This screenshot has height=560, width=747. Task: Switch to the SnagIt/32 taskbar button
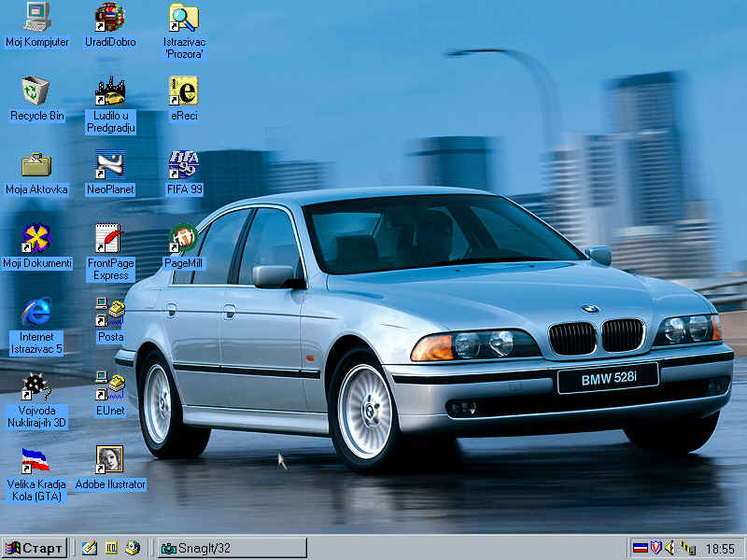[x=232, y=548]
